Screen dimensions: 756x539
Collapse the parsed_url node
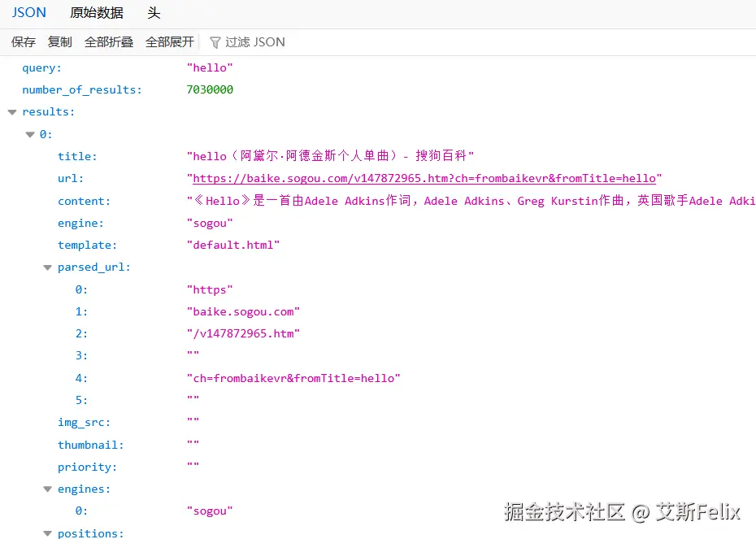(x=47, y=267)
